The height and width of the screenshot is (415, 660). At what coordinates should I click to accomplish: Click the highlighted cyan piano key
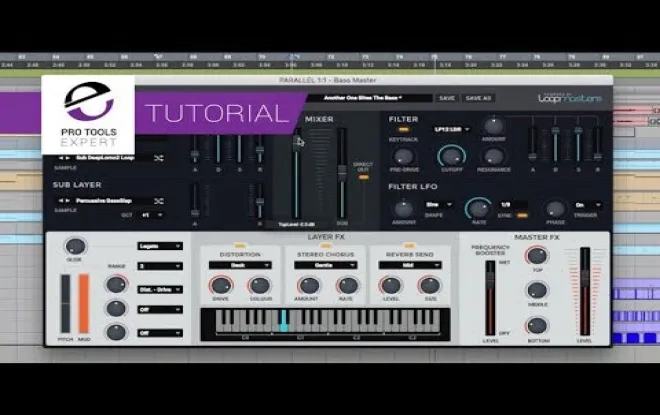click(284, 321)
